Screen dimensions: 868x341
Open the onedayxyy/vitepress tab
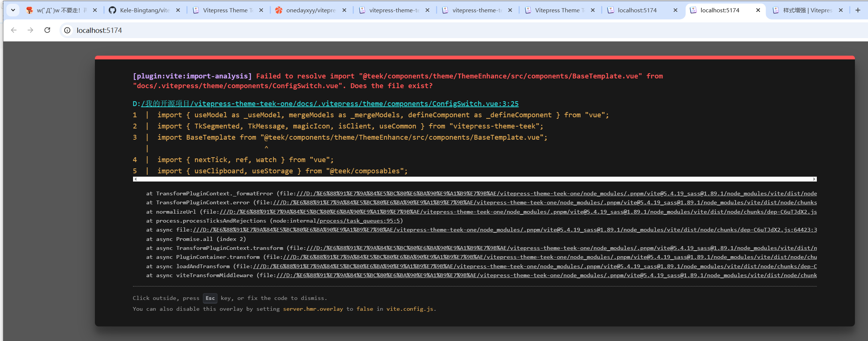pos(310,10)
